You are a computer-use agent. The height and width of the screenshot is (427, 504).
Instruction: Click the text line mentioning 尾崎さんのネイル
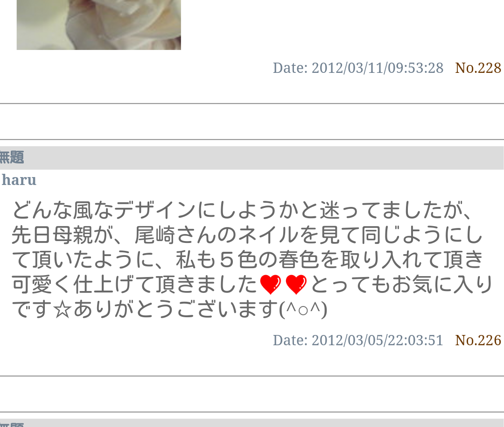tap(247, 235)
